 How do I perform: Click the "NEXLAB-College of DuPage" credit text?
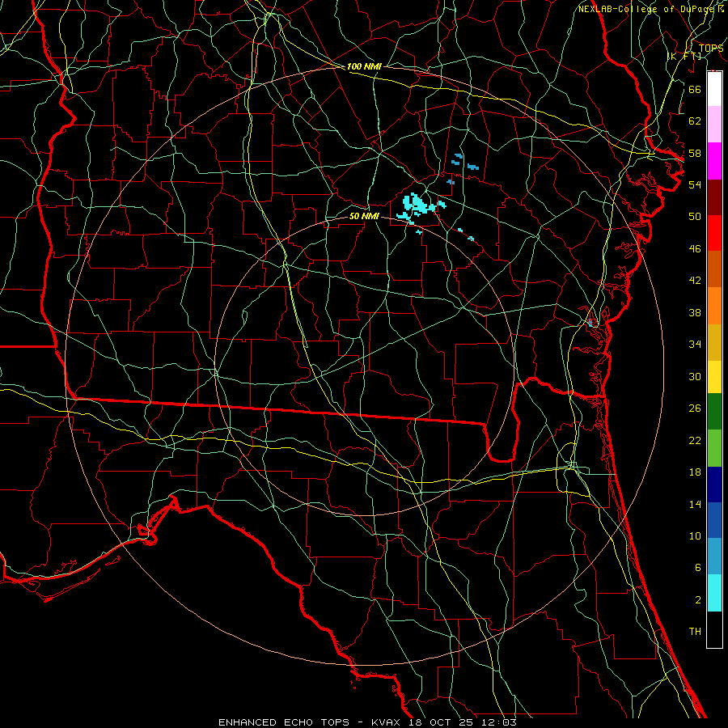tap(647, 9)
